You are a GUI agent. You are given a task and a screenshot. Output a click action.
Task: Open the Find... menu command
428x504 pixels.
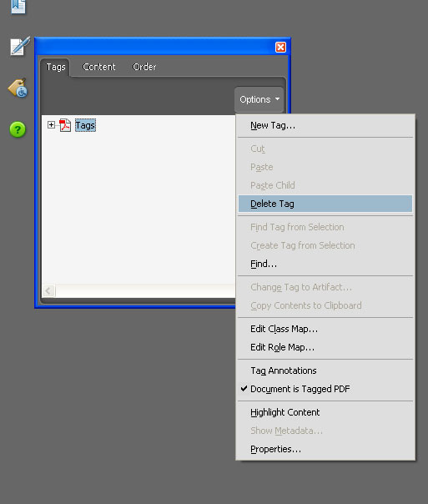click(325, 264)
